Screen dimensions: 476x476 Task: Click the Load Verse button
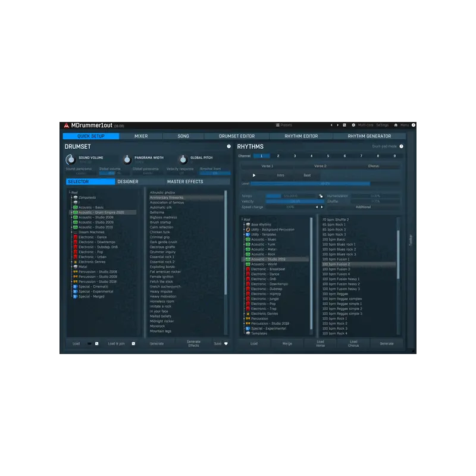(320, 344)
